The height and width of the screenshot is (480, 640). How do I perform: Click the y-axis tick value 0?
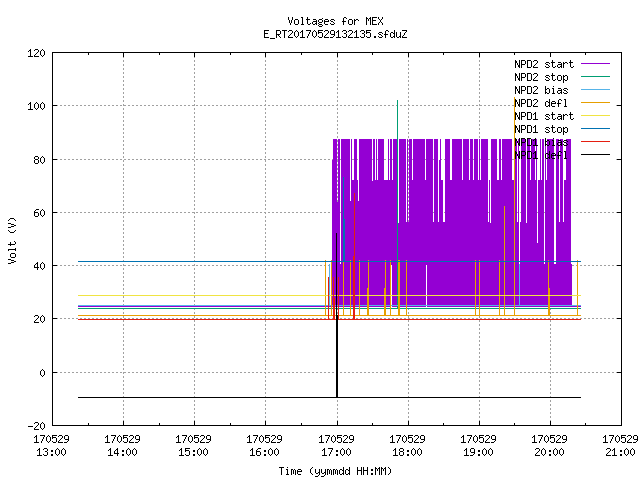tap(42, 373)
